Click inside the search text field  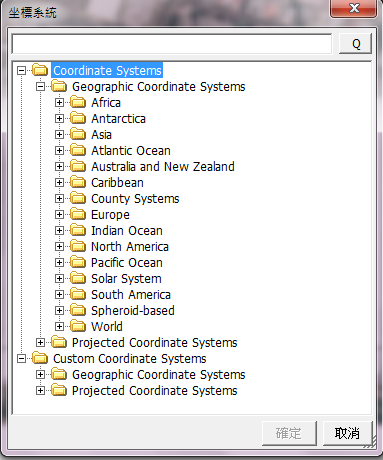tap(172, 44)
